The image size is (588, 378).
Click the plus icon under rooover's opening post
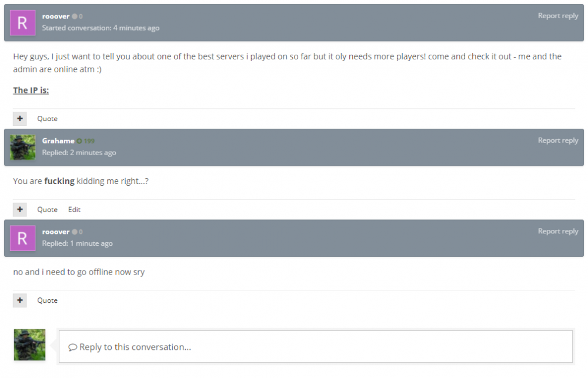click(20, 119)
